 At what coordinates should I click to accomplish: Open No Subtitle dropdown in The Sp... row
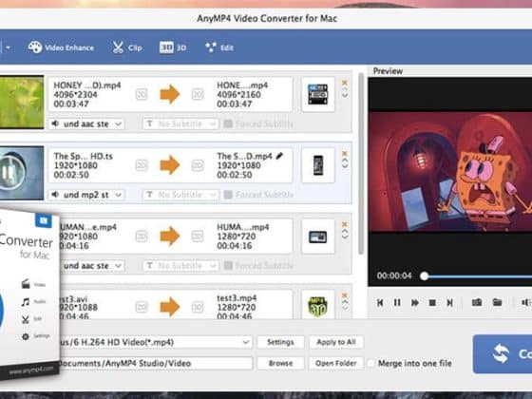180,195
